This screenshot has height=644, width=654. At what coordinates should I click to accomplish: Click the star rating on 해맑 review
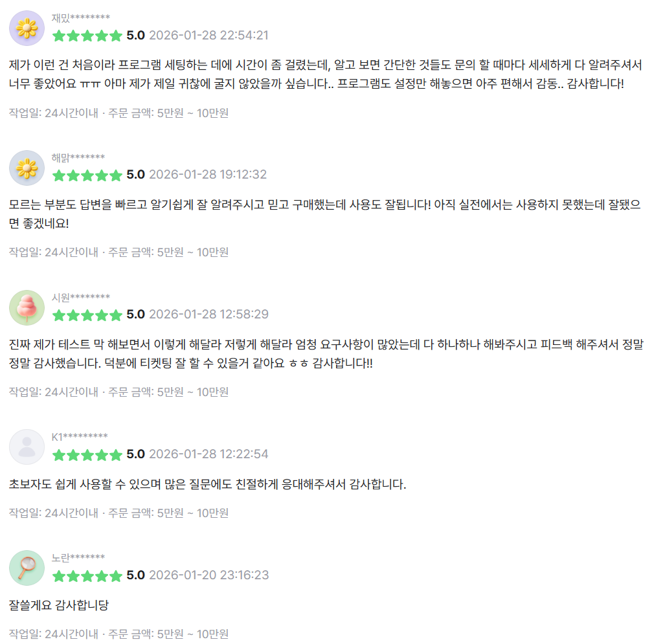(87, 175)
